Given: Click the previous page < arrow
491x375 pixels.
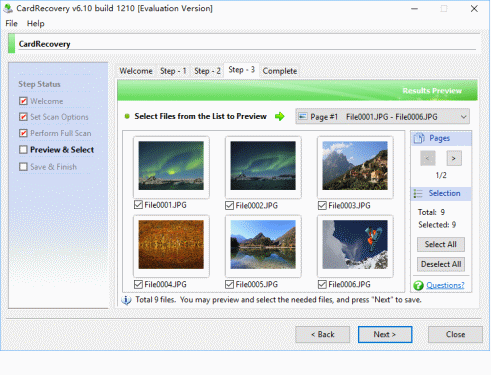Looking at the screenshot, I should [428, 158].
